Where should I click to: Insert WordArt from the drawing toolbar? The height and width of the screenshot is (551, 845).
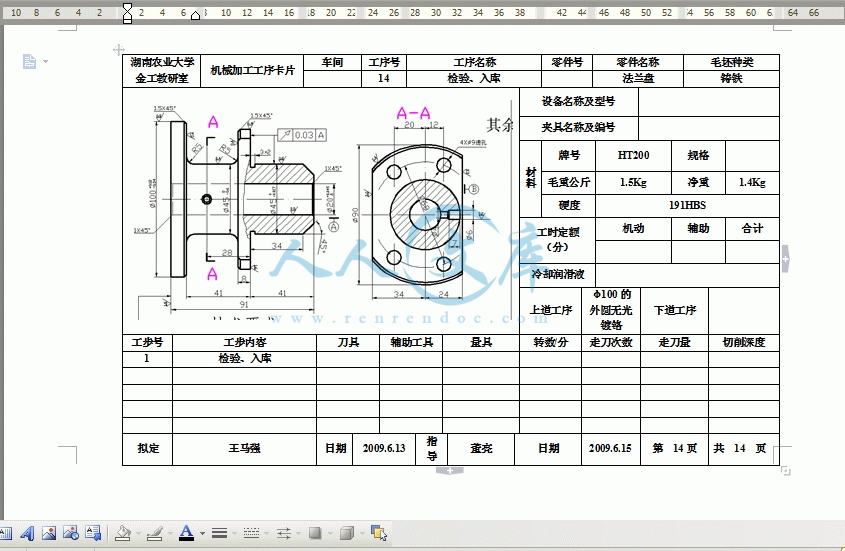(x=27, y=533)
